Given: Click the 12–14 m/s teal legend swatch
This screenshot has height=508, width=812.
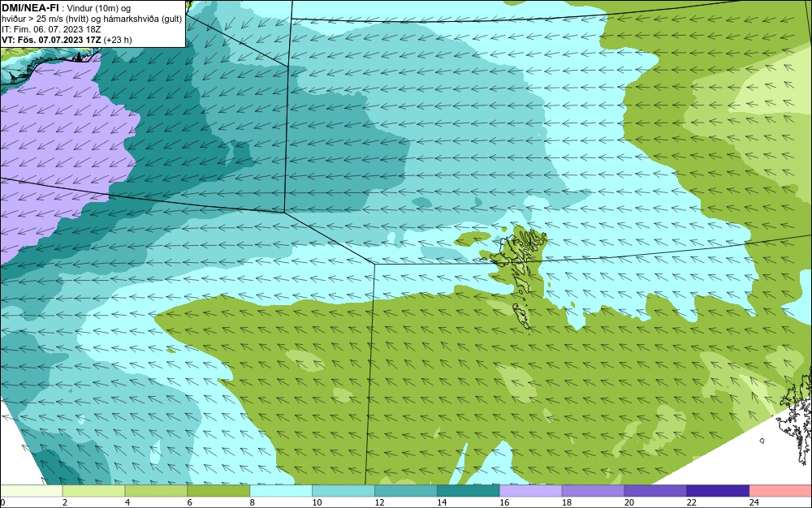Looking at the screenshot, I should pyautogui.click(x=406, y=491).
